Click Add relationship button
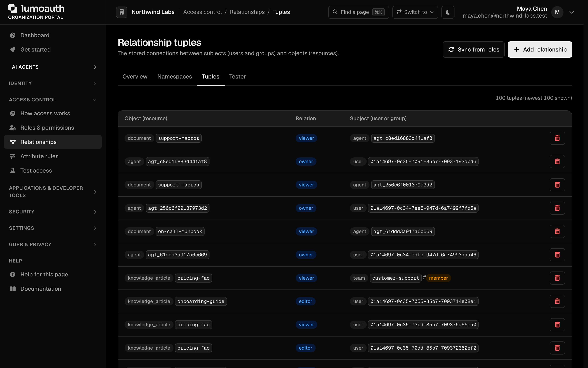 [x=540, y=50]
